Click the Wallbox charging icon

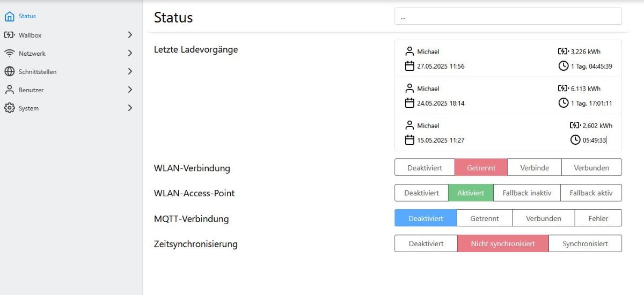9,35
